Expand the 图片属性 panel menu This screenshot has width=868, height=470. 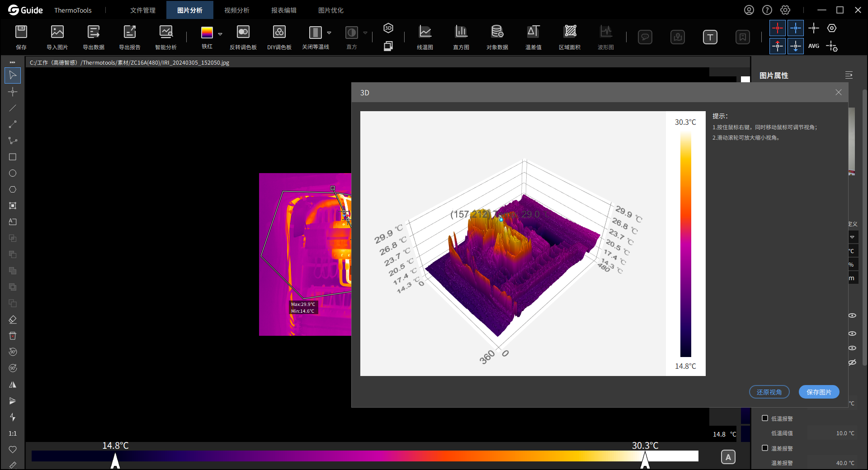(849, 75)
